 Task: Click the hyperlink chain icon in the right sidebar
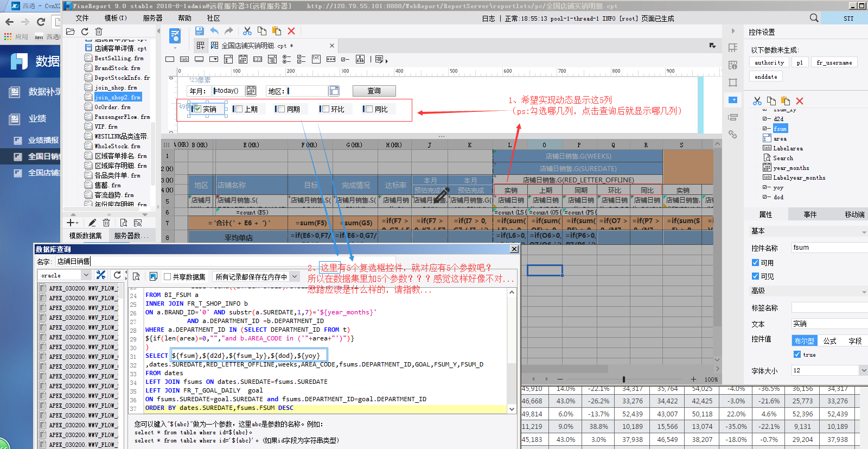click(733, 134)
